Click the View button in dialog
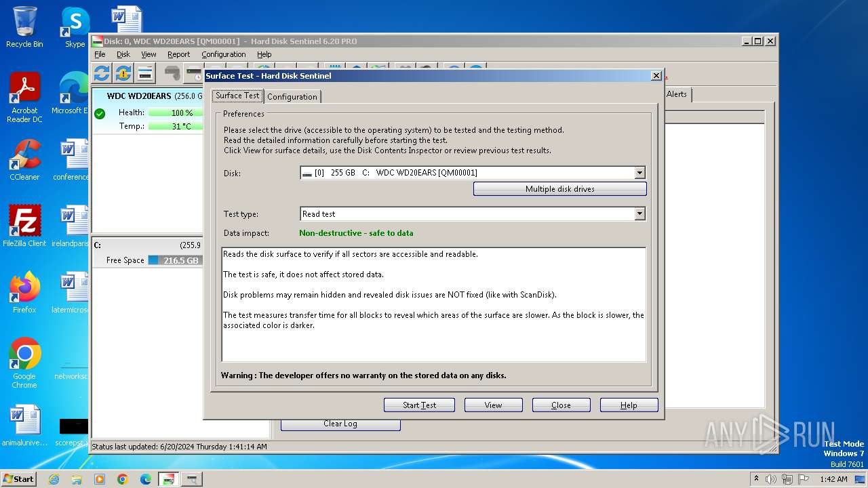This screenshot has width=868, height=488. pyautogui.click(x=493, y=405)
